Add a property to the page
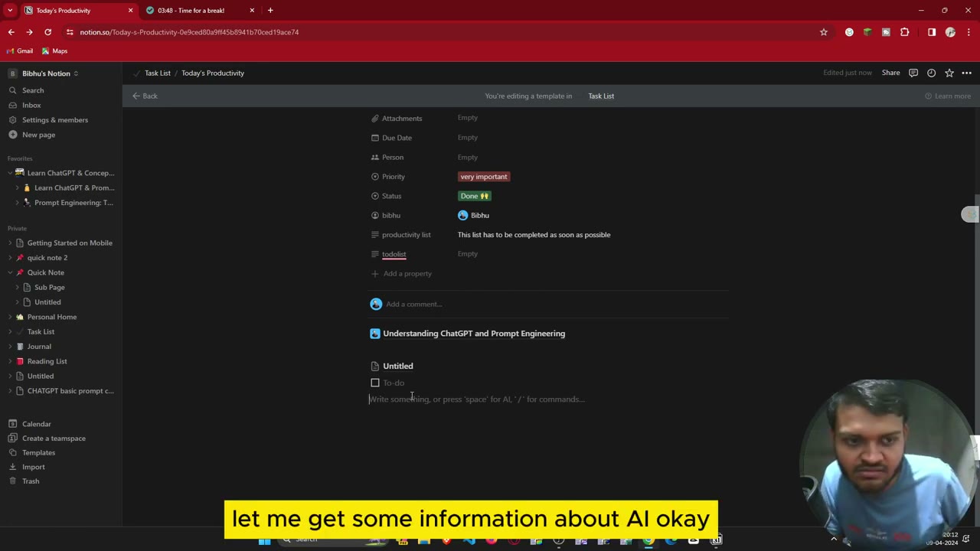 (401, 273)
